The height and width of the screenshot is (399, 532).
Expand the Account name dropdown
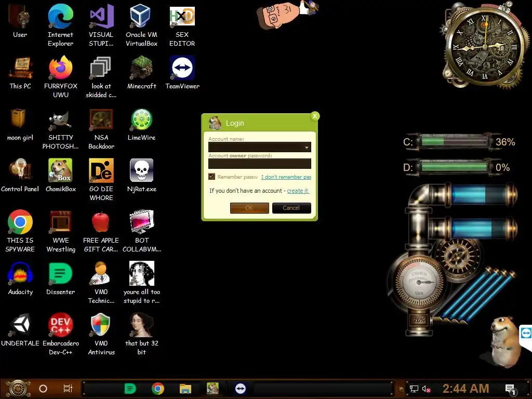click(x=307, y=147)
